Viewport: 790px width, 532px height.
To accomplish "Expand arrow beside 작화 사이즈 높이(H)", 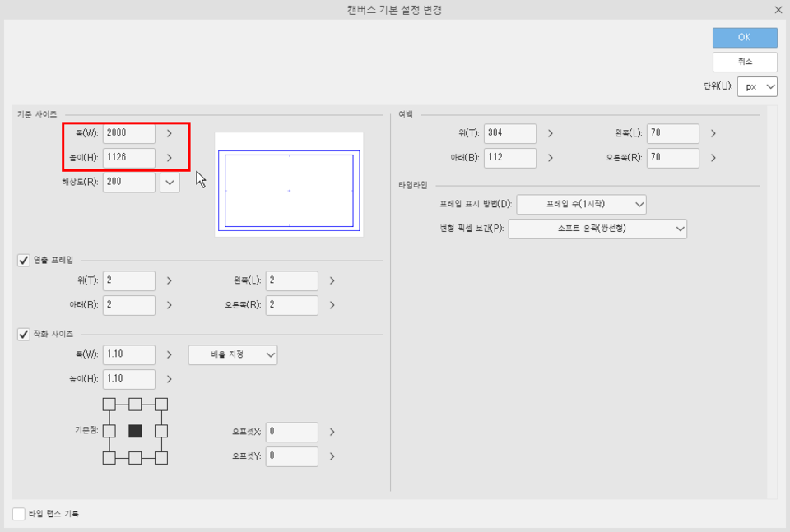I will point(170,379).
